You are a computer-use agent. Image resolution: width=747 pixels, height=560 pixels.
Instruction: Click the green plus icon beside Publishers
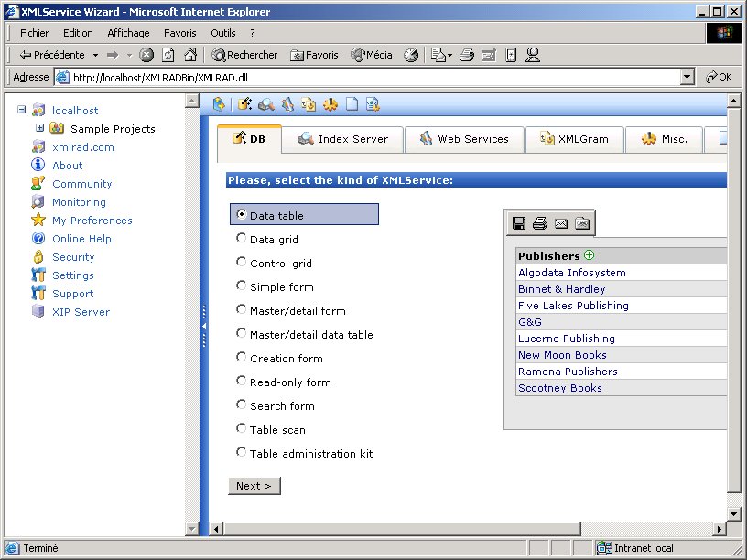click(589, 255)
